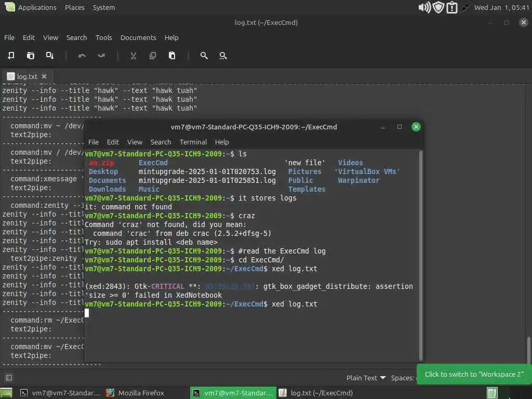Click the xed editor vertical scrollbar
This screenshot has width=532, height=399.
[528, 350]
